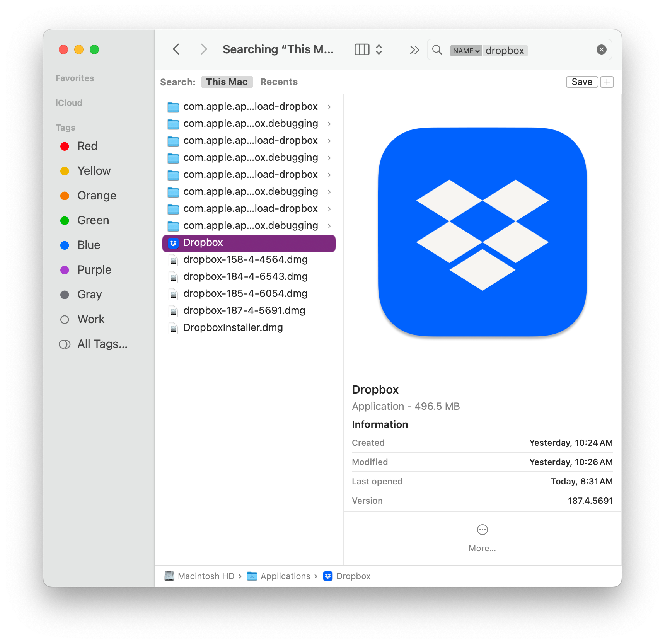Expand the iCloud sidebar section
This screenshot has width=665, height=644.
pos(69,103)
